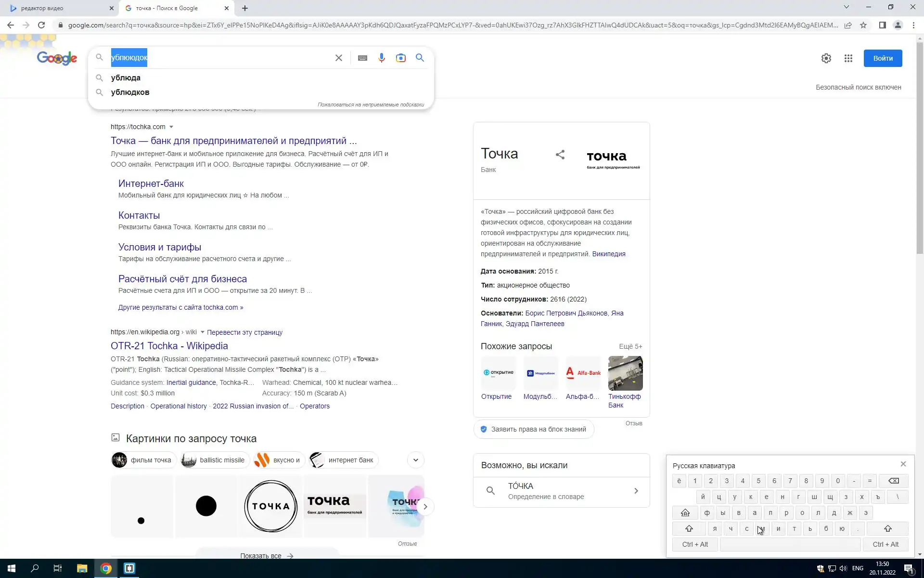Toggle the virtual keyboard home layout key

pos(685,513)
